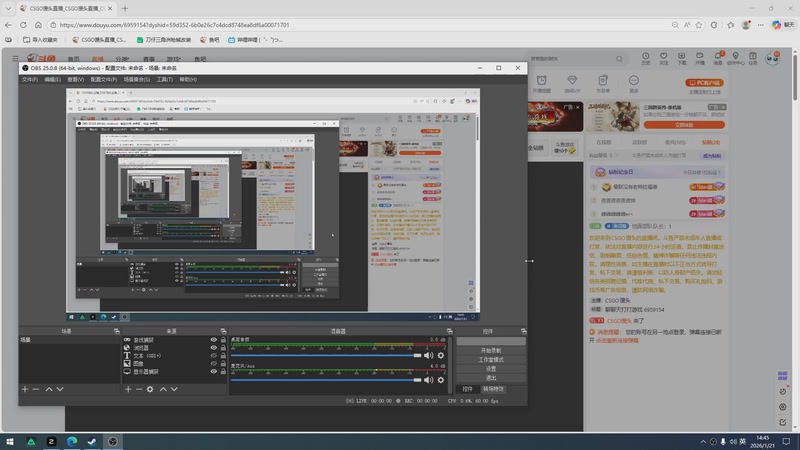The image size is (800, 450).
Task: Open OBS View menu
Action: point(76,80)
